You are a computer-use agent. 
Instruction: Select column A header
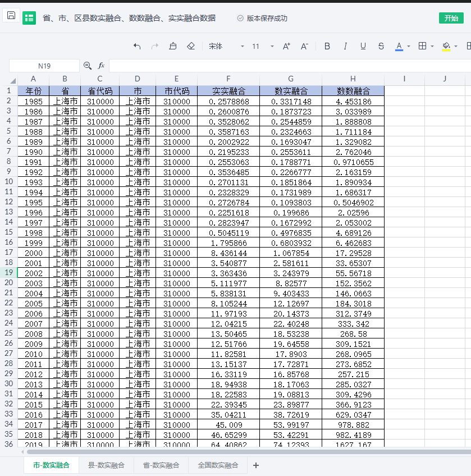point(34,79)
